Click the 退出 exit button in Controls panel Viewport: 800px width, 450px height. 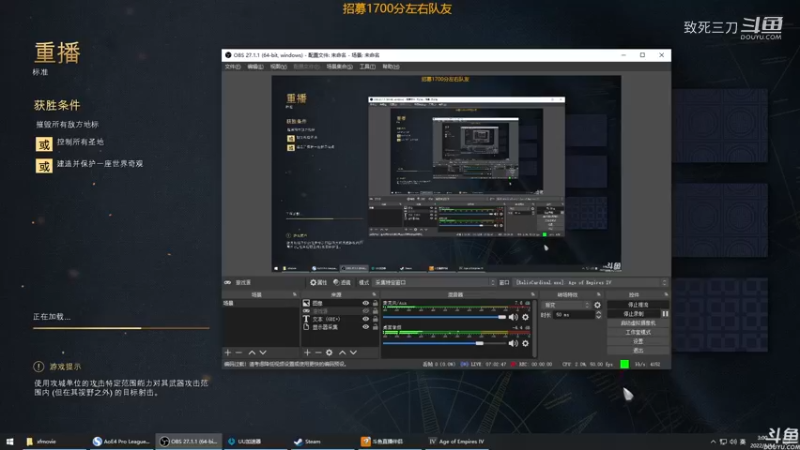click(x=638, y=351)
